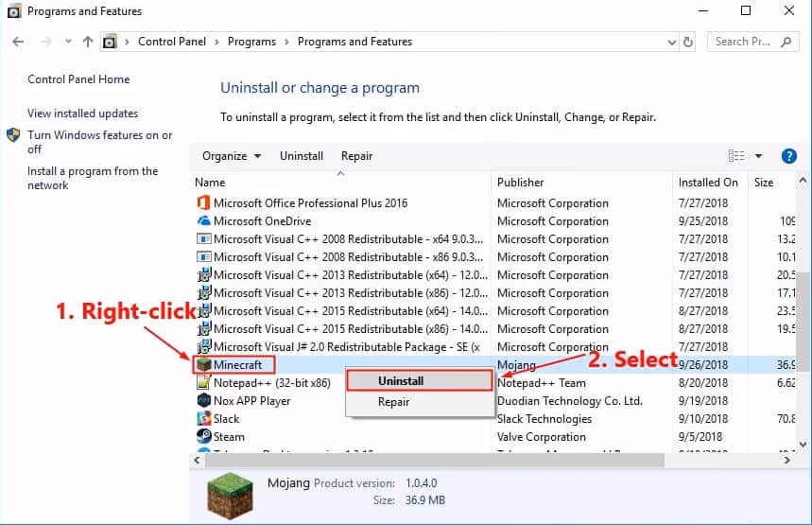Click the Forward navigation arrow
Image resolution: width=812 pixels, height=525 pixels.
pos(46,42)
